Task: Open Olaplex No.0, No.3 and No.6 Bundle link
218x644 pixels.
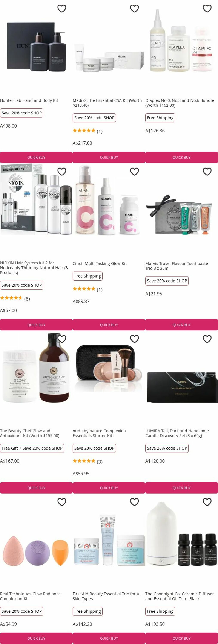Action: (180, 103)
